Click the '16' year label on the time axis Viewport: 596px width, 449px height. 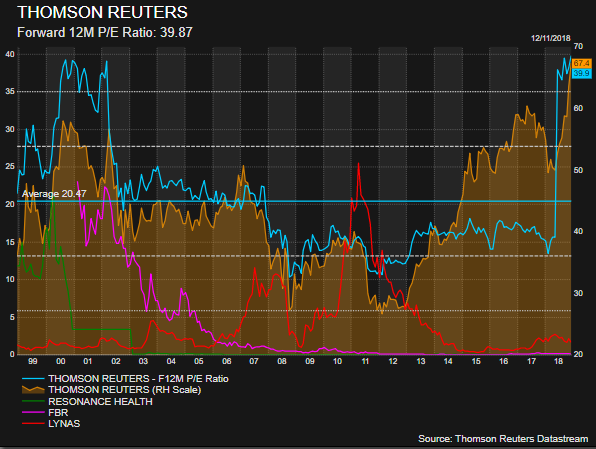coord(504,361)
